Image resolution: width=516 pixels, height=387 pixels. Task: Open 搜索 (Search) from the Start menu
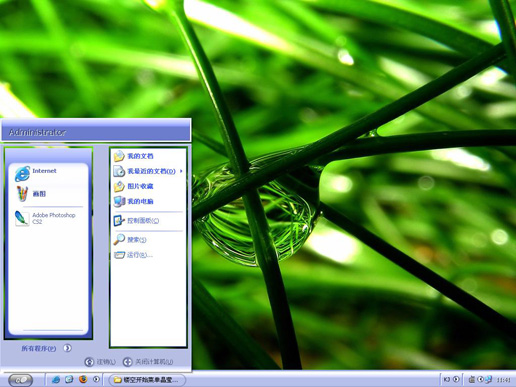point(148,240)
